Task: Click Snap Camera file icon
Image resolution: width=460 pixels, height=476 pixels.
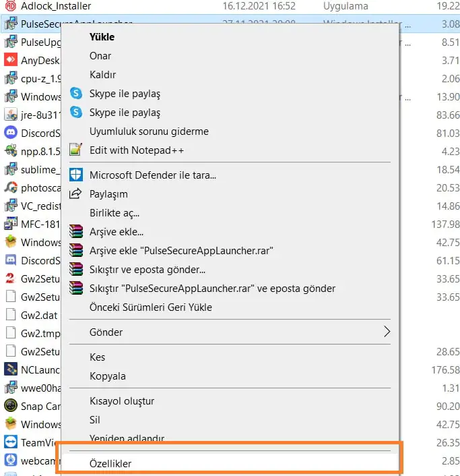Action: coord(11,406)
